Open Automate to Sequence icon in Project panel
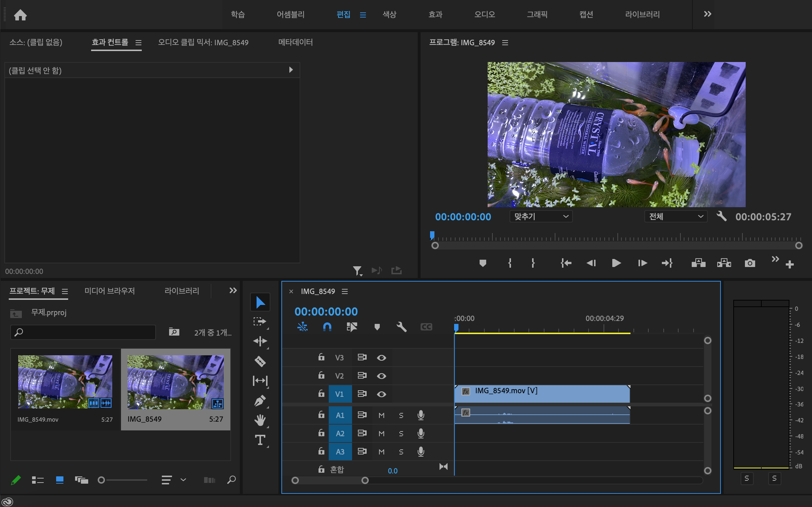The height and width of the screenshot is (507, 812). pos(209,480)
